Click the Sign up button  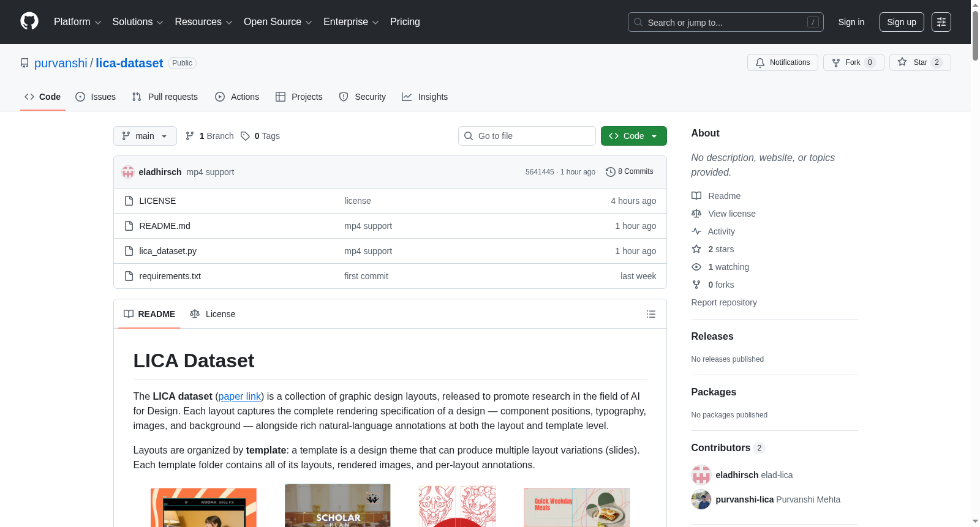[902, 22]
